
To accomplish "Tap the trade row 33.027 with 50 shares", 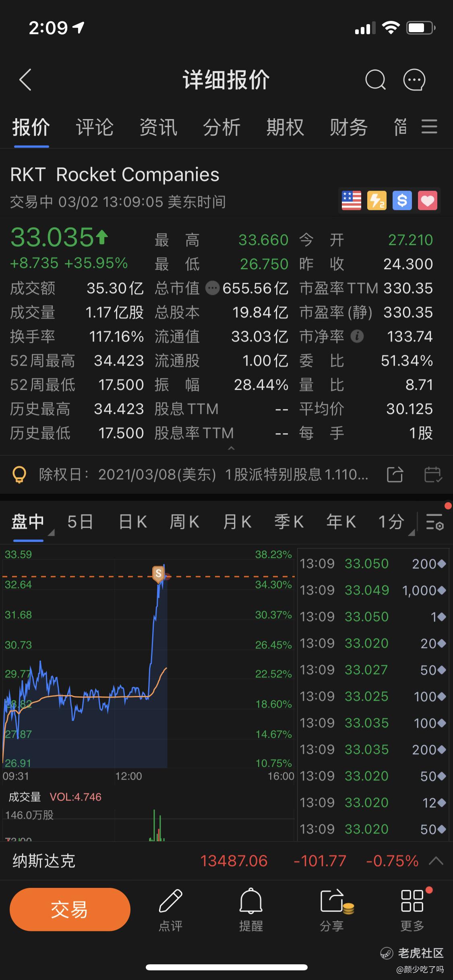I will tap(373, 670).
